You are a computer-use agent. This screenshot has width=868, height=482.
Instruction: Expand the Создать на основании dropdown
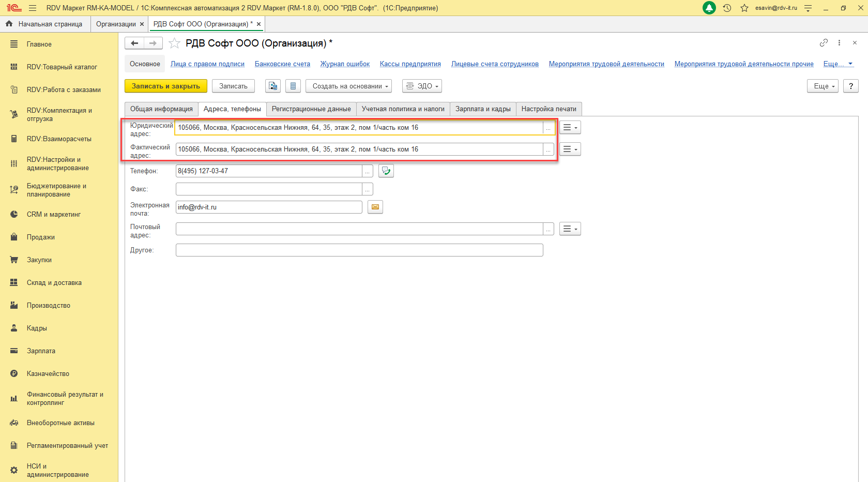click(348, 86)
